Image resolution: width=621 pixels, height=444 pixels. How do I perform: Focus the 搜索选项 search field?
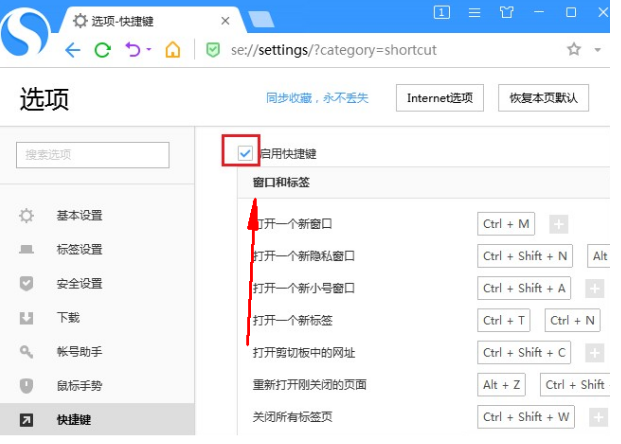point(93,155)
